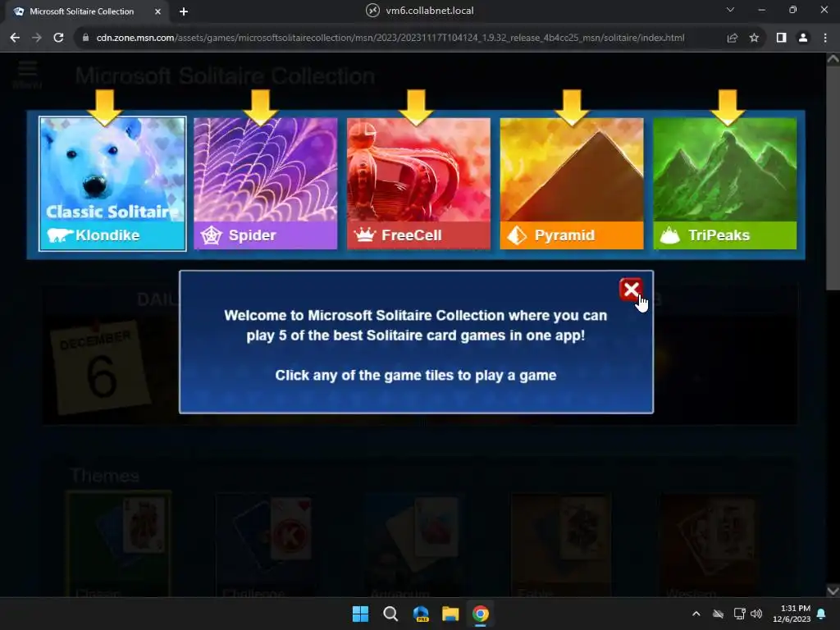Open the volume speaker tray icon

[x=756, y=614]
